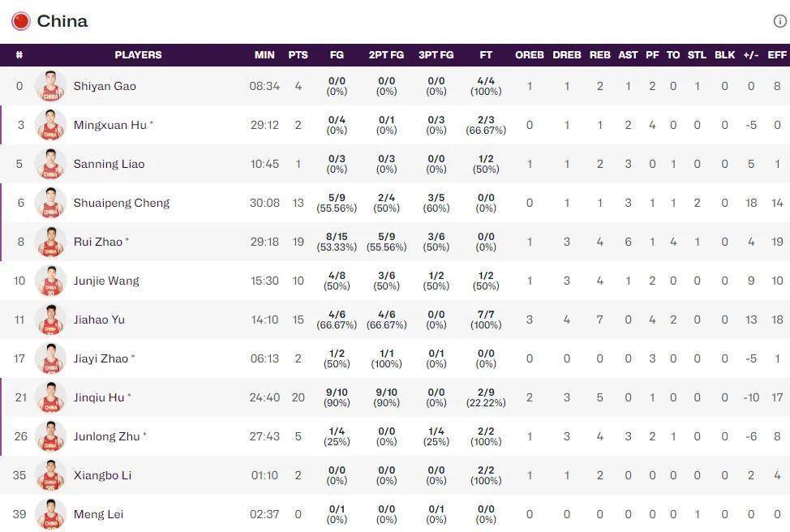Viewport: 790px width, 532px height.
Task: Click Xiangbo Li player name
Action: 102,475
